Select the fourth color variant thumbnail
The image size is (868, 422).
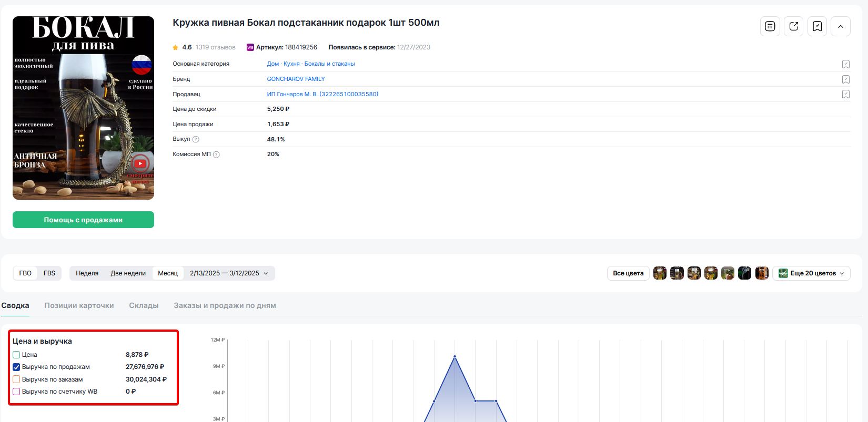point(711,273)
